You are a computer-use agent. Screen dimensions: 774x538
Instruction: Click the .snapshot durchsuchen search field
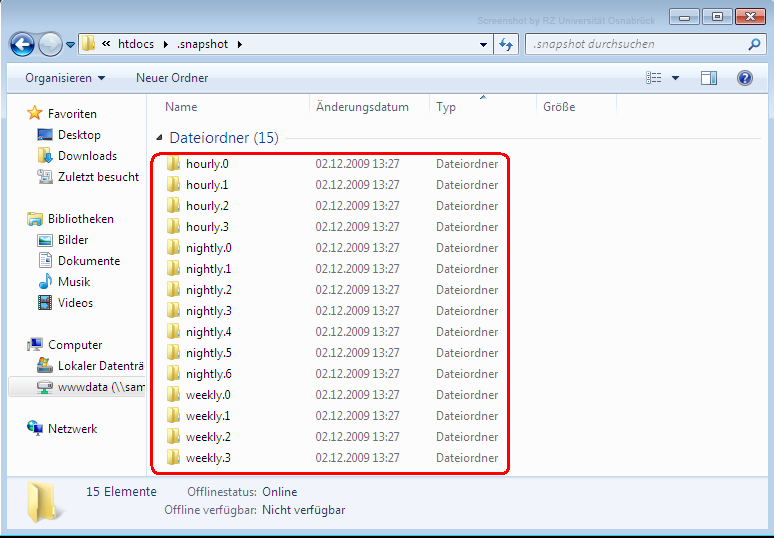coord(635,44)
